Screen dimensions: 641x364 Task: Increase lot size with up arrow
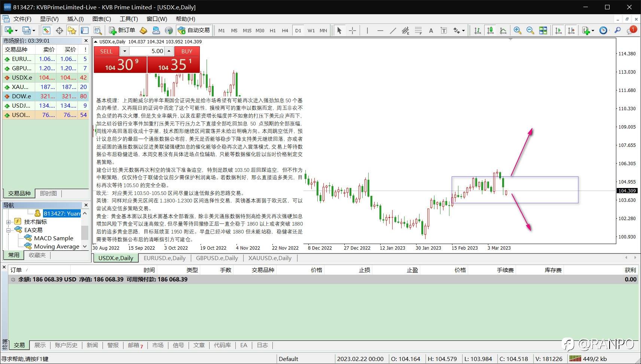(x=169, y=51)
